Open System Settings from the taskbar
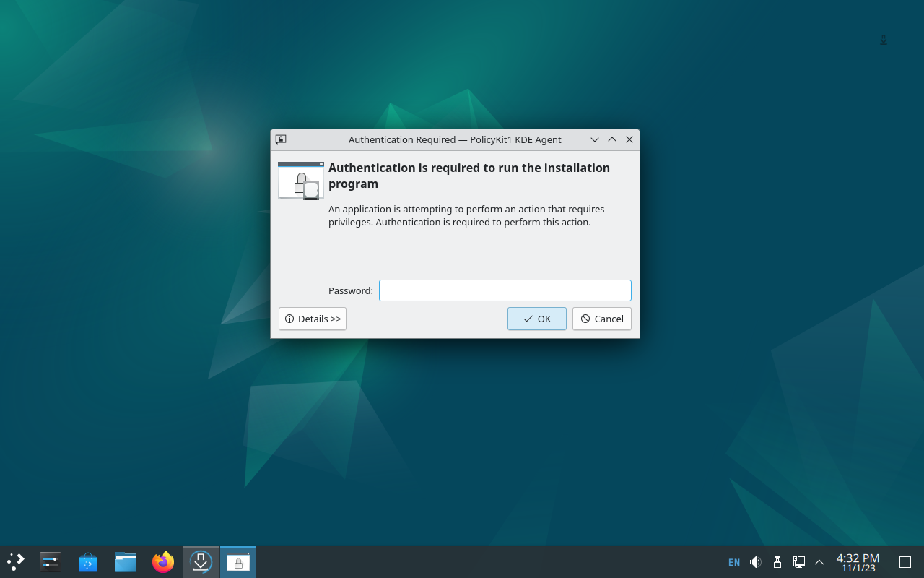Screen dimensions: 924x578 [x=51, y=561]
